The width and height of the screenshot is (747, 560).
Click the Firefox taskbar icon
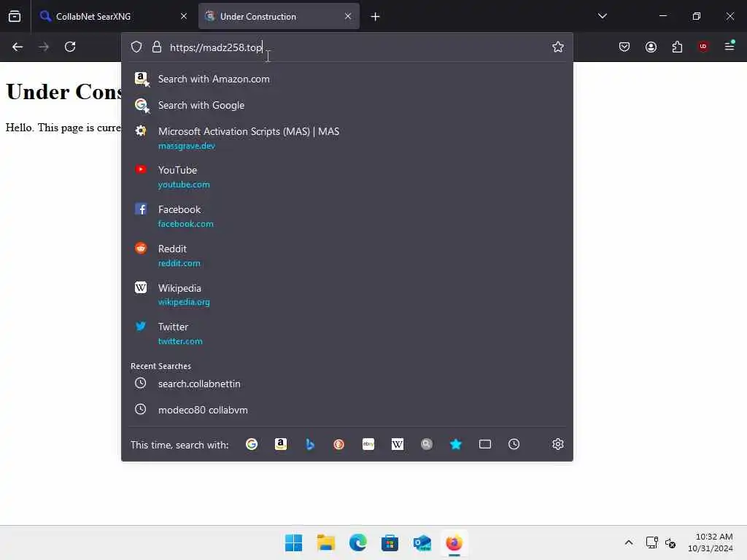[454, 542]
